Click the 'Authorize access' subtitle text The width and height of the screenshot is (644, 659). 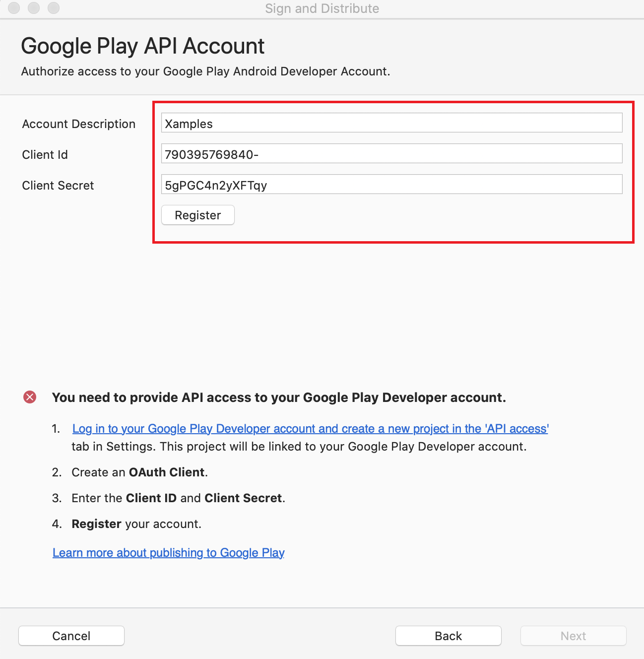click(205, 71)
